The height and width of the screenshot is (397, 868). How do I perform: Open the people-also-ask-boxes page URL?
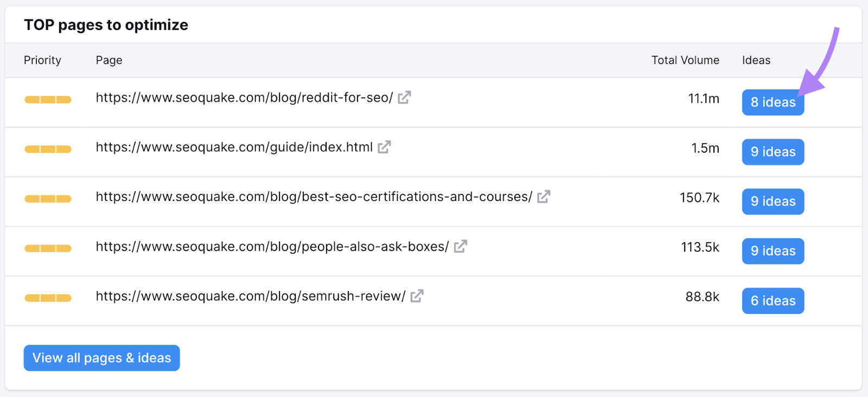coord(272,247)
